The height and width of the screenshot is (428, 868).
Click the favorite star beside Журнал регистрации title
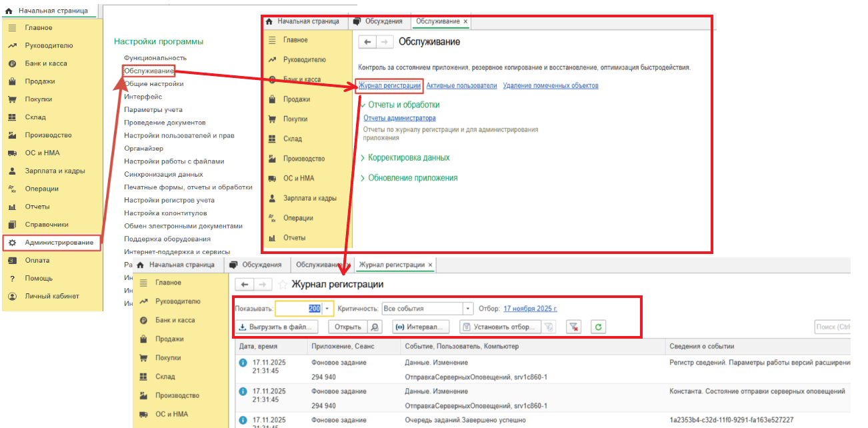point(283,285)
